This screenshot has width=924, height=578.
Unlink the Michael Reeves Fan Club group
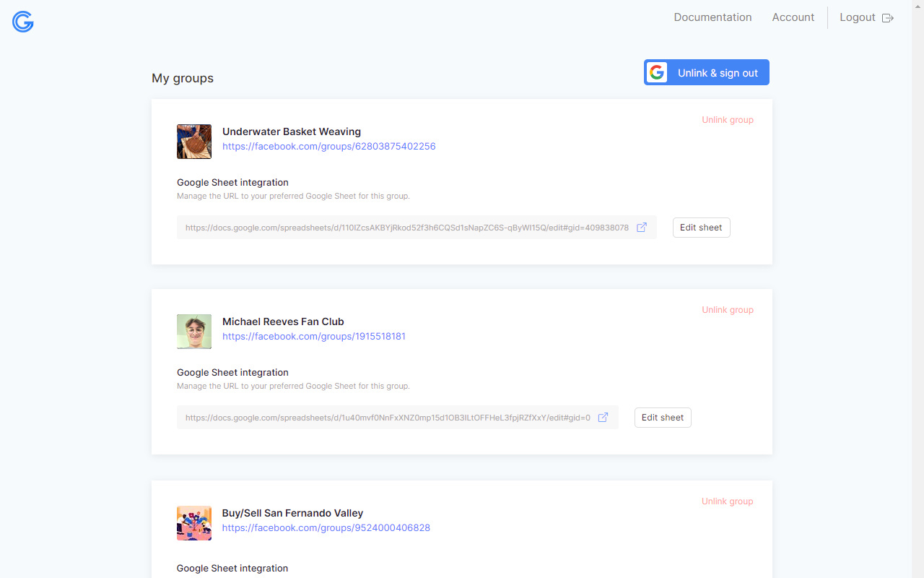click(x=728, y=310)
